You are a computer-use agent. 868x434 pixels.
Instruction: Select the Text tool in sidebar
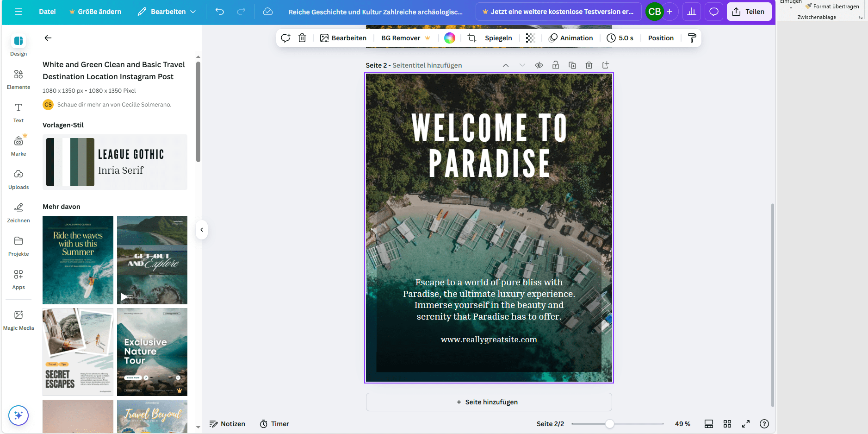tap(19, 113)
